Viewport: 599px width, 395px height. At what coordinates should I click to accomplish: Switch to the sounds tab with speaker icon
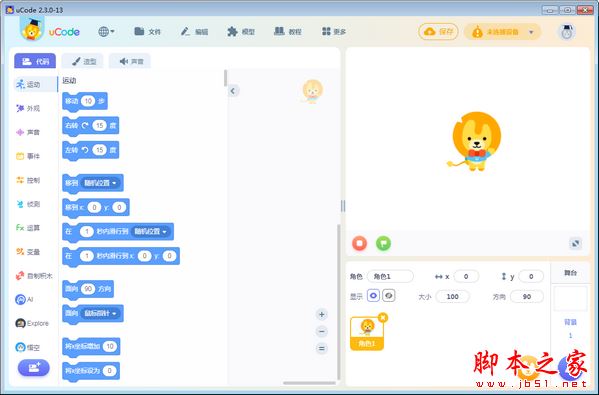point(130,61)
